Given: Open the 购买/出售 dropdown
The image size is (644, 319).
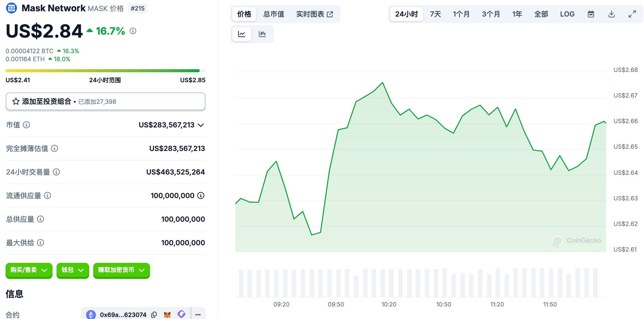Looking at the screenshot, I should click(29, 270).
